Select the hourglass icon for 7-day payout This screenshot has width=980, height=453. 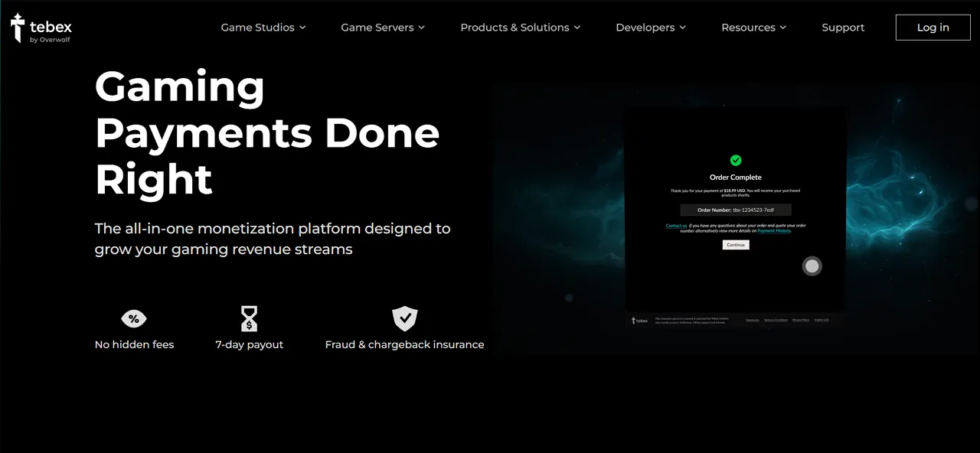pyautogui.click(x=249, y=318)
